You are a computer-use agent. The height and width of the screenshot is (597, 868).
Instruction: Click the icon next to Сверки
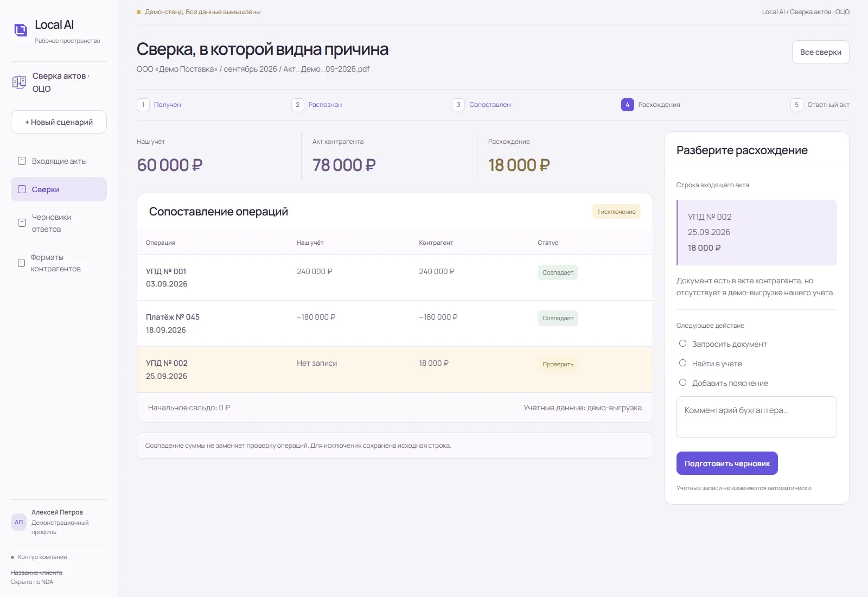tap(22, 189)
